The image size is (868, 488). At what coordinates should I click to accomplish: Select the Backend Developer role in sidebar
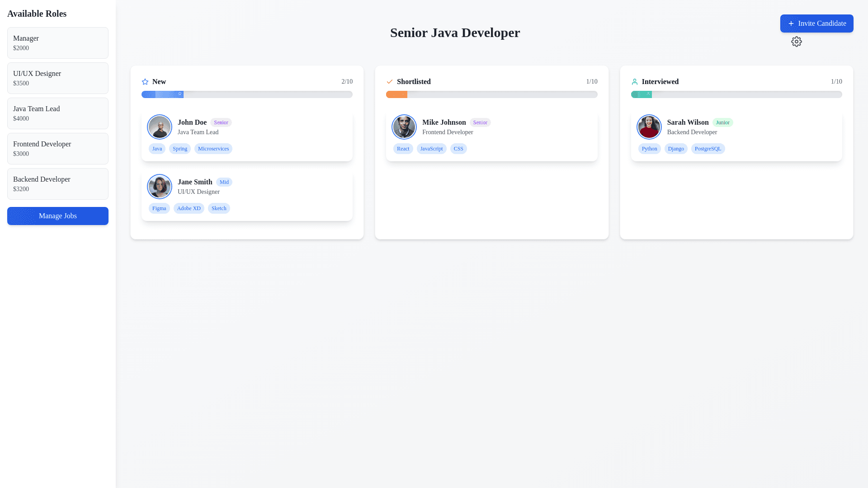(58, 184)
